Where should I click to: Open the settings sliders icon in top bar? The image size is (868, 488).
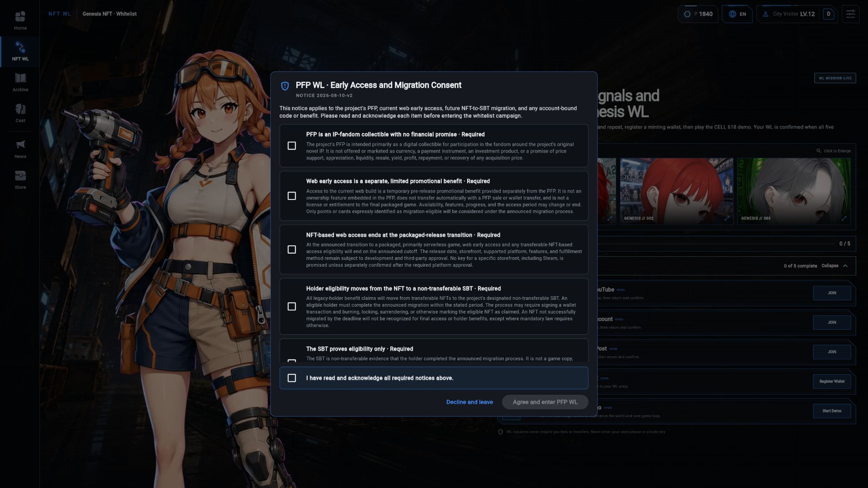850,14
